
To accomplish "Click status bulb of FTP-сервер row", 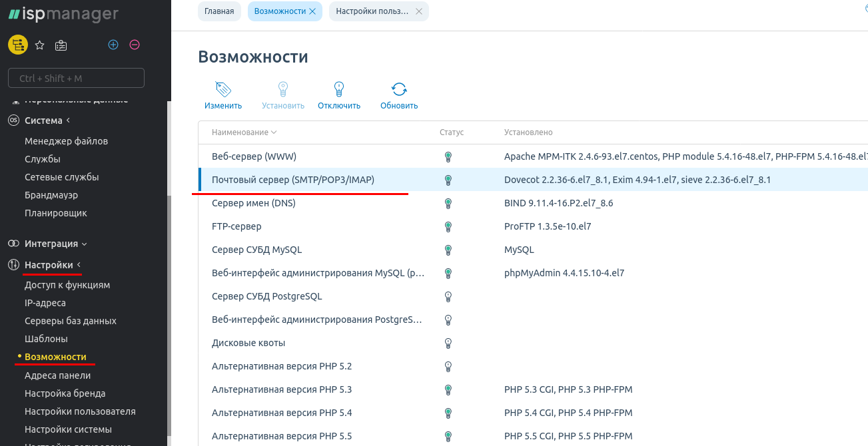I will pos(448,226).
